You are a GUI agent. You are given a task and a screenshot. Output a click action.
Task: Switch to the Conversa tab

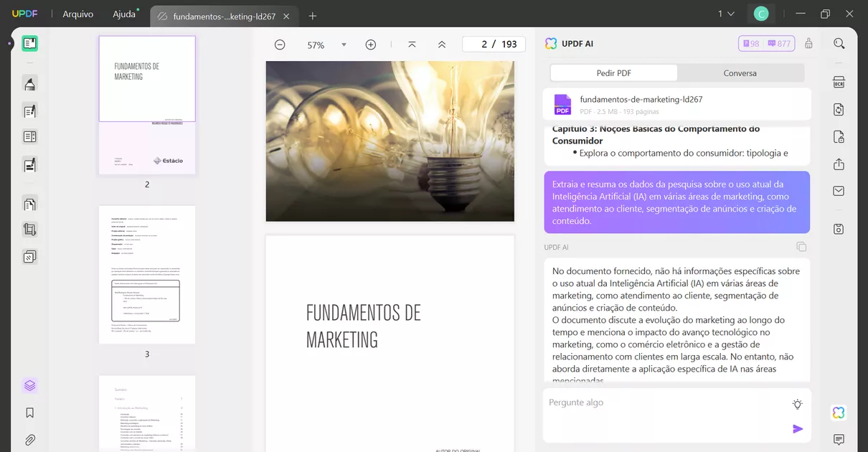coord(740,72)
